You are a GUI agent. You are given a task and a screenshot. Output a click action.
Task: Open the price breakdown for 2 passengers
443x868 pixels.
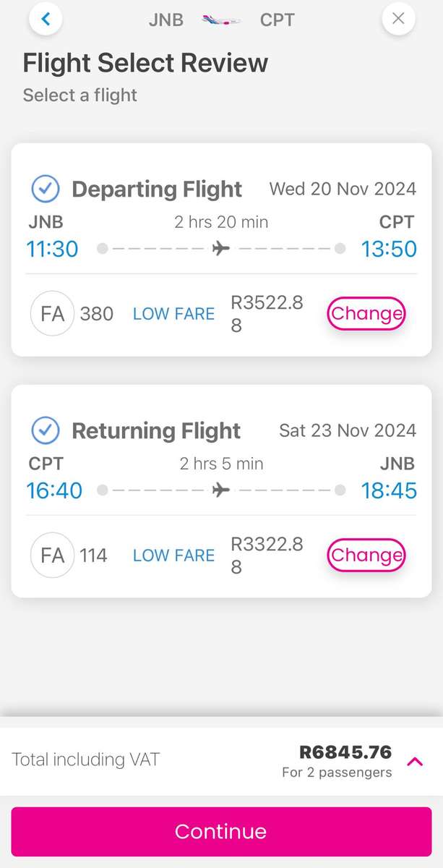(337, 773)
